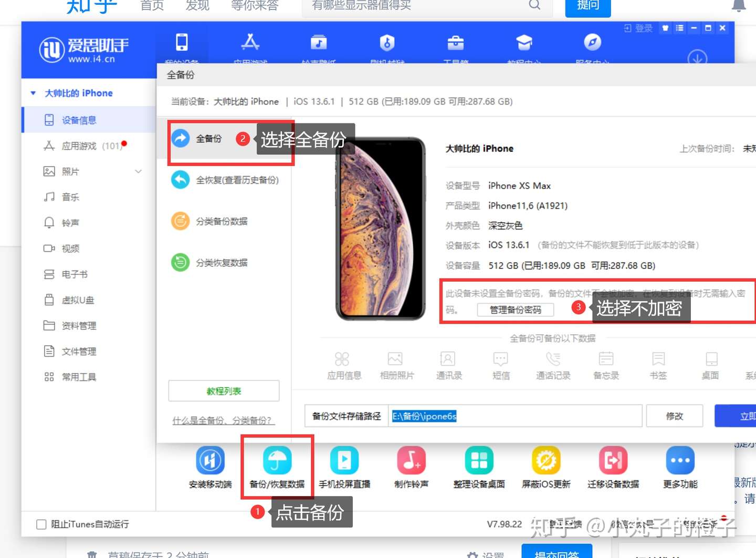Open 电子书 in the sidebar

(x=89, y=274)
